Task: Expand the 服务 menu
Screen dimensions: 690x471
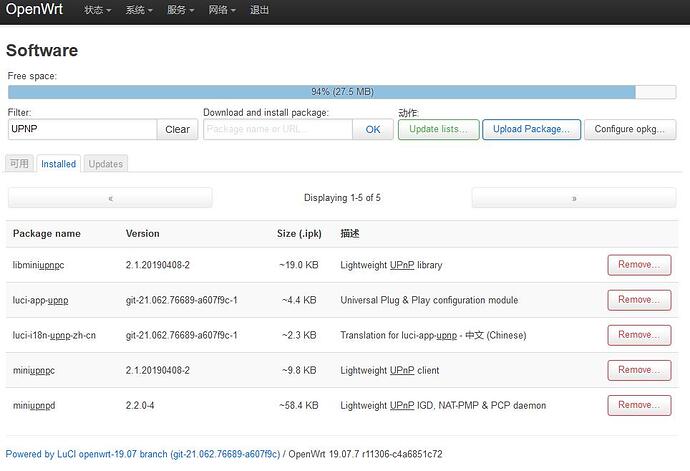Action: 180,10
